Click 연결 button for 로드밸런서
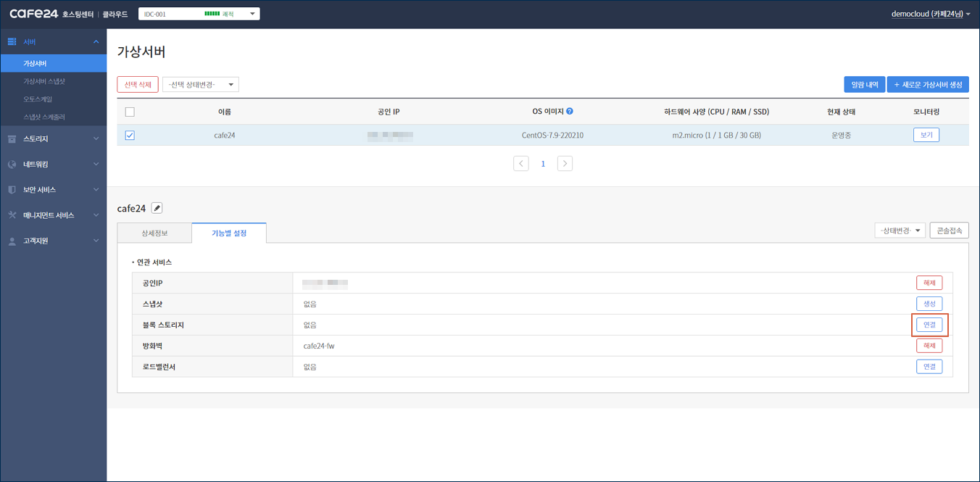The width and height of the screenshot is (980, 482). pyautogui.click(x=929, y=367)
